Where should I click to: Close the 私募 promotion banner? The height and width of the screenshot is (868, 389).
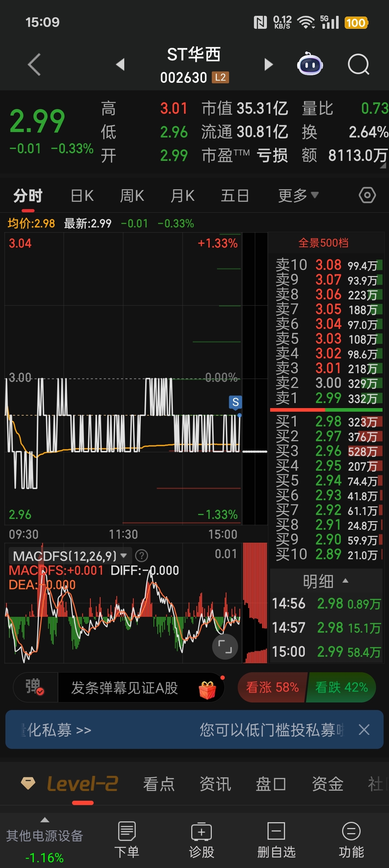tap(364, 730)
